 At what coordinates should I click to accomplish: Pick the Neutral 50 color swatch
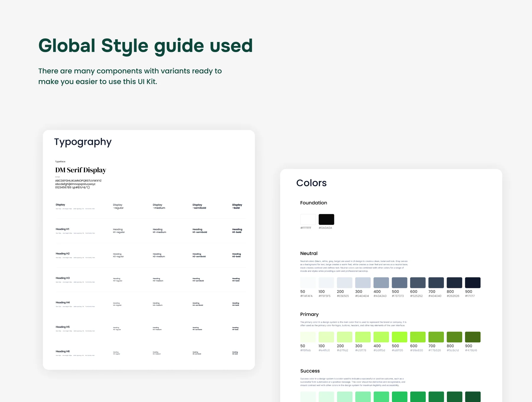[x=308, y=283]
